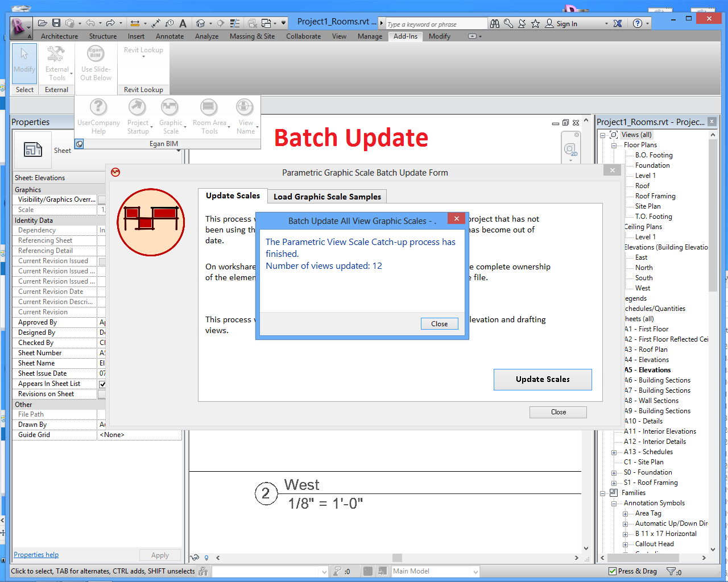This screenshot has width=728, height=582.
Task: Click the Sheet type selector in Properties
Action: tap(97, 151)
